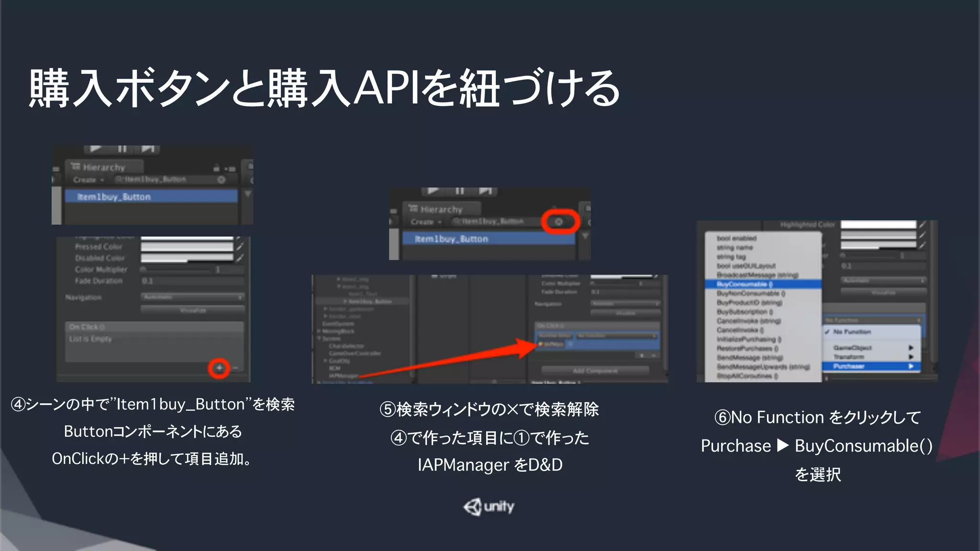Image resolution: width=980 pixels, height=551 pixels.
Task: Select Item1buy_Button result in step ④ Hierarchy
Action: coord(151,197)
